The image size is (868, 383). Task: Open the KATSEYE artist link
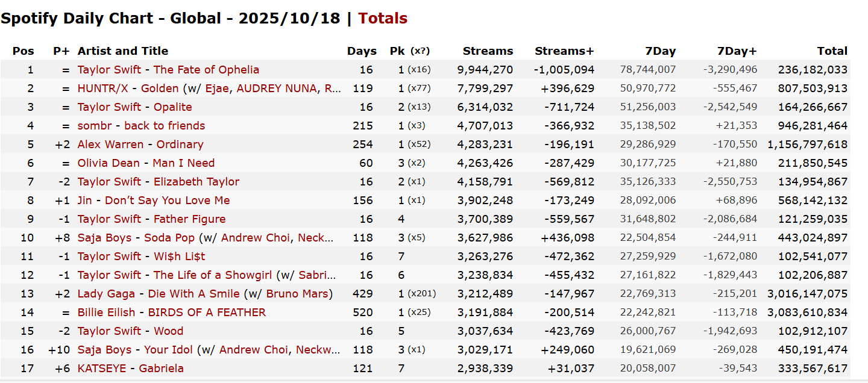(x=102, y=369)
